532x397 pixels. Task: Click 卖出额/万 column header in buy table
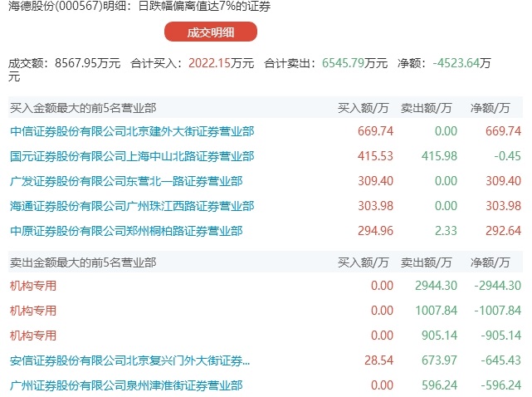tap(426, 108)
